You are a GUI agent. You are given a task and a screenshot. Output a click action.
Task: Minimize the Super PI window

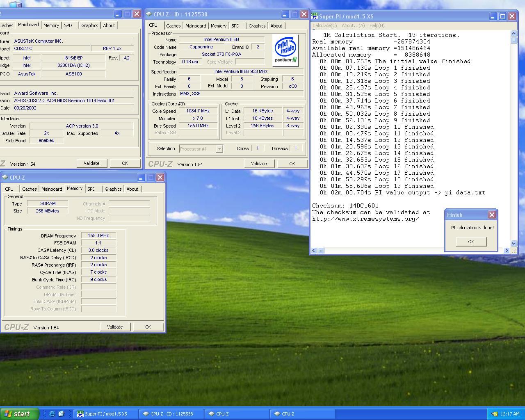493,16
